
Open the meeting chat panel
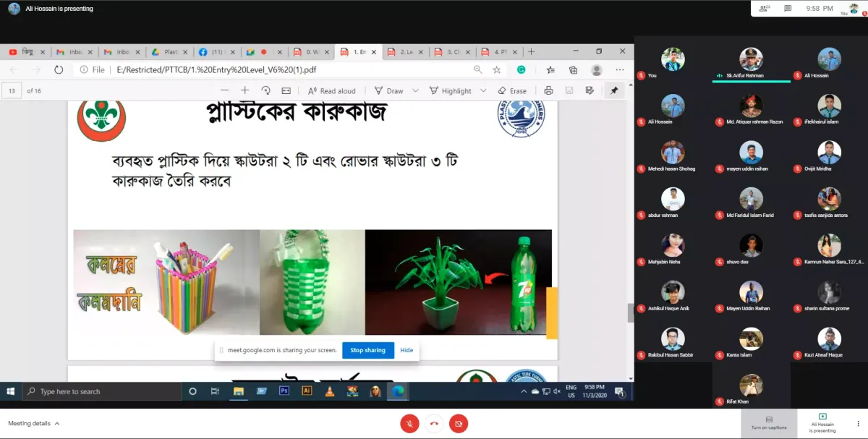788,8
